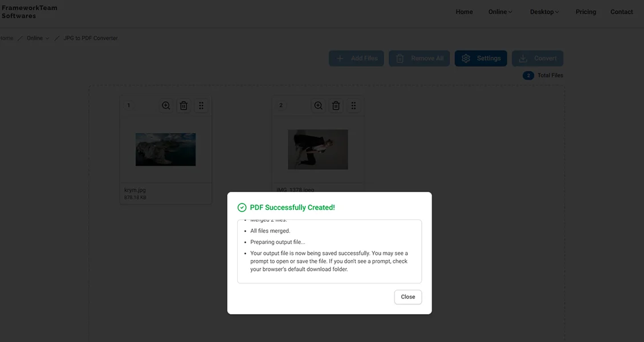Click the Convert button
The width and height of the screenshot is (644, 342).
click(x=537, y=58)
